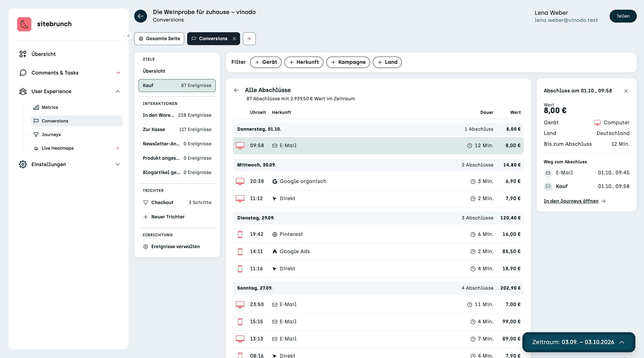The width and height of the screenshot is (644, 358).
Task: Select the Zur Kasse interaction
Action: point(177,130)
